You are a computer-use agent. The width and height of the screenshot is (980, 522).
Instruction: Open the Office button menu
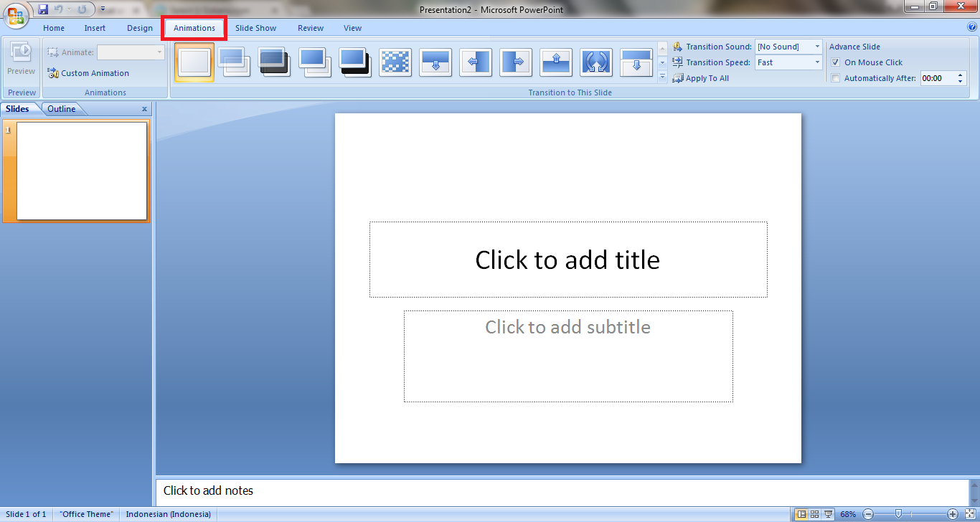click(16, 16)
